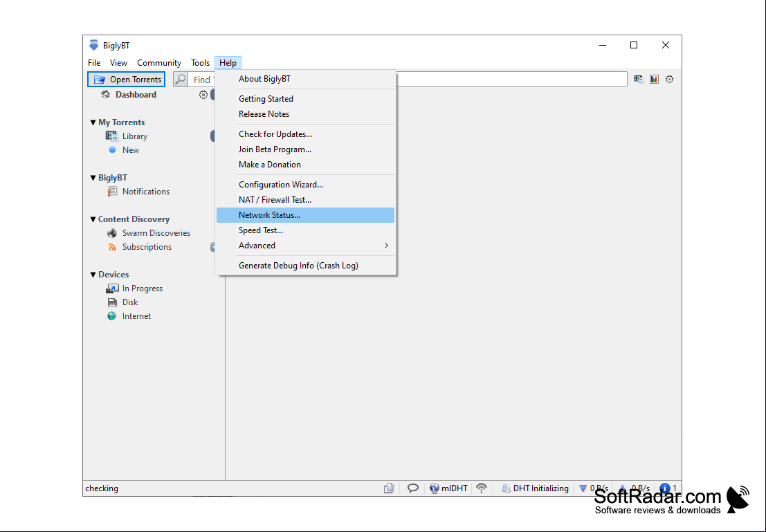Click the copy pages icon in status bar
The image size is (766, 532).
coord(389,488)
